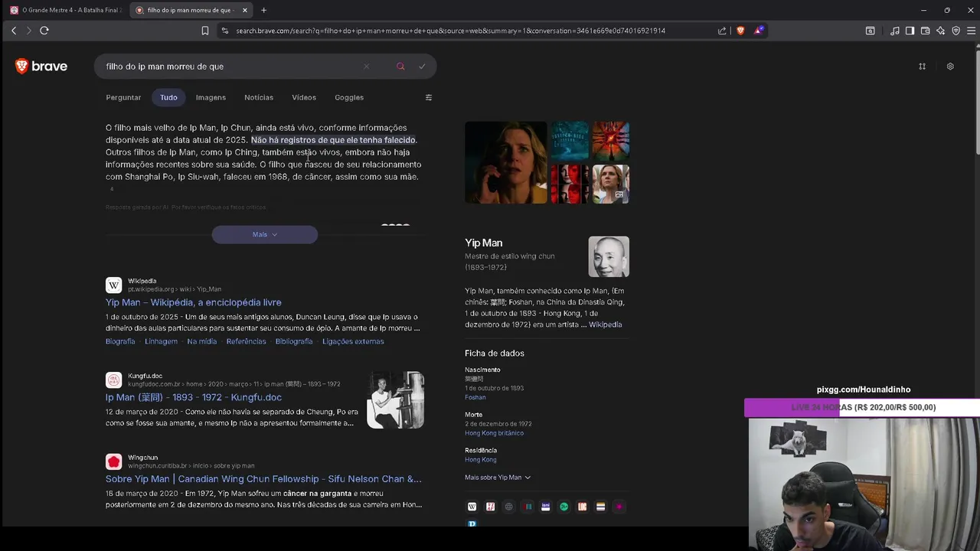Screen dimensions: 980x551
Task: Open ranking adjust icon top right
Action: 922,67
